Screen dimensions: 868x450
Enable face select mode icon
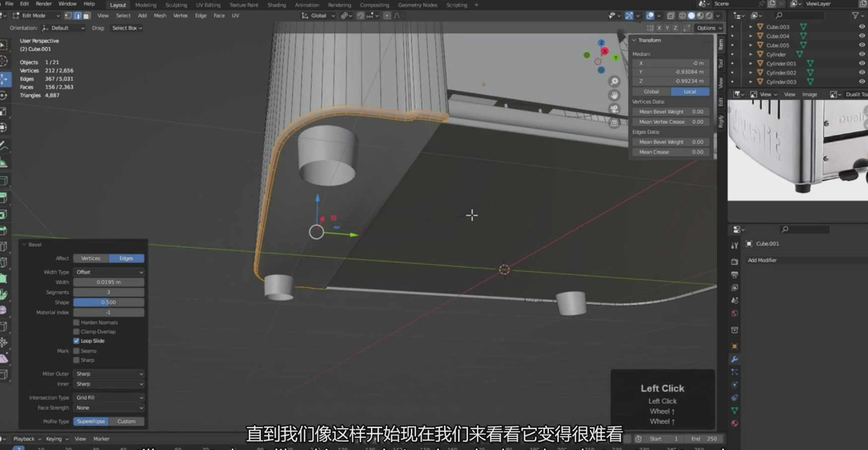point(86,16)
